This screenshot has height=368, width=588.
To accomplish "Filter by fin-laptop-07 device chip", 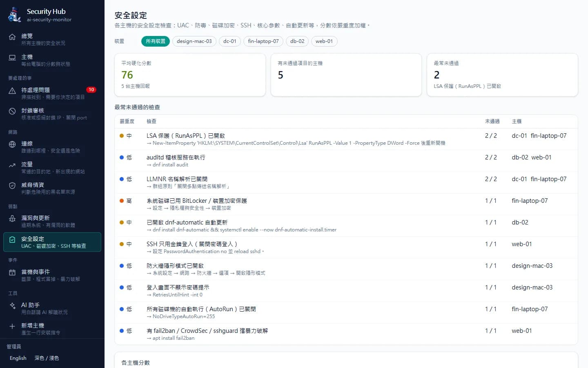I will 263,41.
